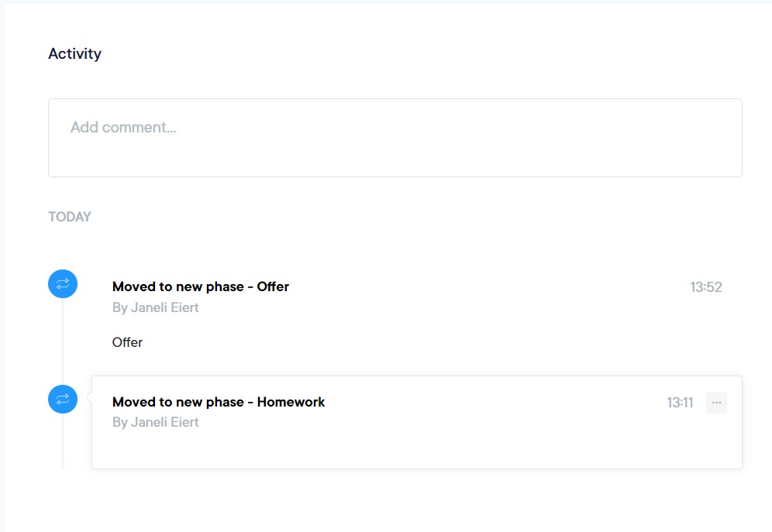Image resolution: width=772 pixels, height=532 pixels.
Task: Open more options menu on Homework activity
Action: 716,403
